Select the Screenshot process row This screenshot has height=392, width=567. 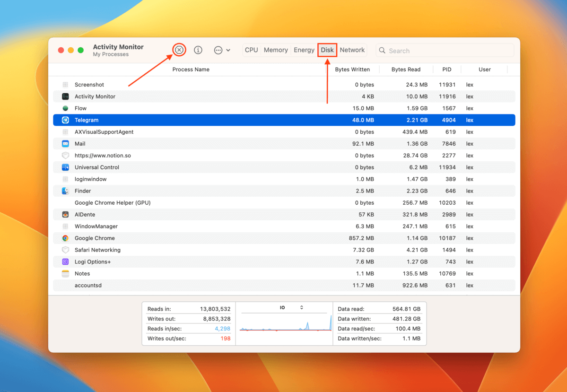click(284, 85)
